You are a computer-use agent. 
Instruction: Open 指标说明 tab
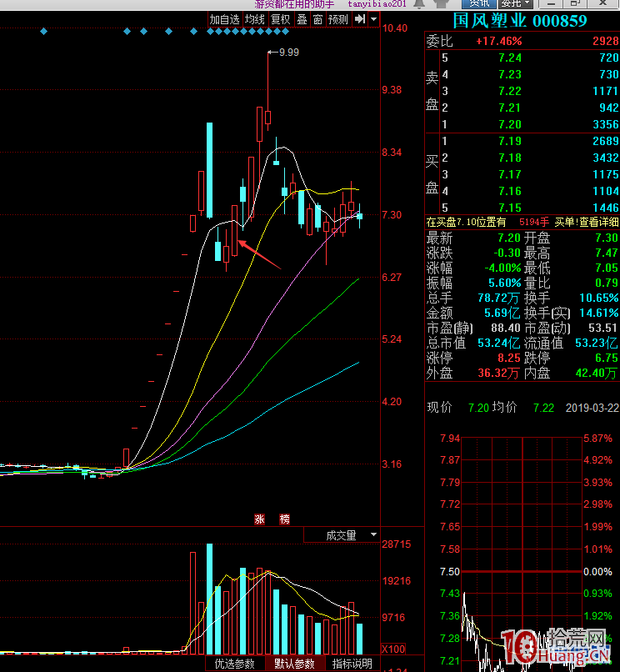coord(352,664)
